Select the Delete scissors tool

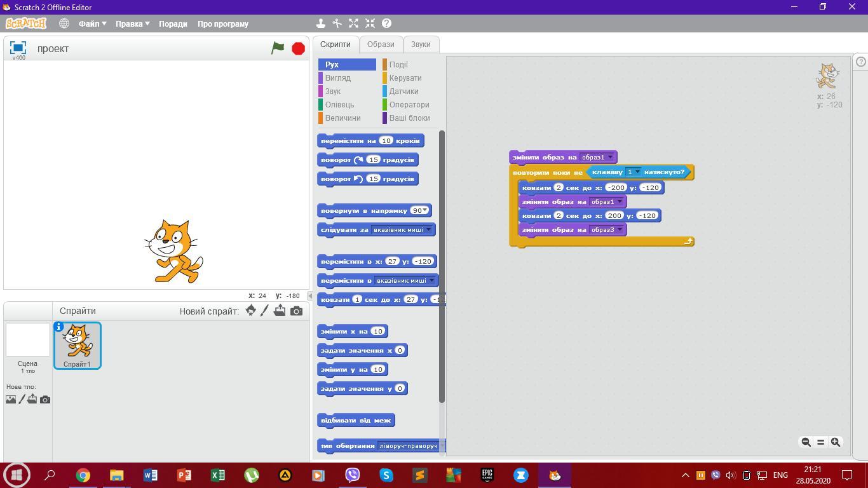click(x=337, y=24)
